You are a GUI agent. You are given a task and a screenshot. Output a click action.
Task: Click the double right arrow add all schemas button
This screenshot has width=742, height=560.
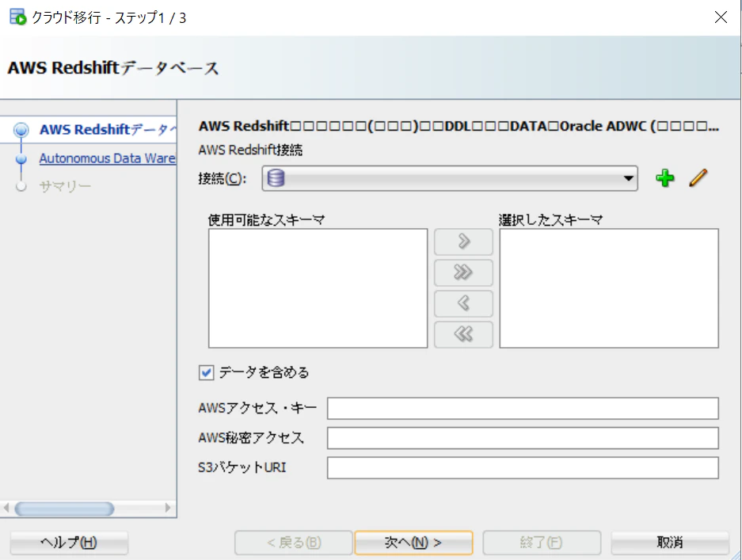coord(463,272)
